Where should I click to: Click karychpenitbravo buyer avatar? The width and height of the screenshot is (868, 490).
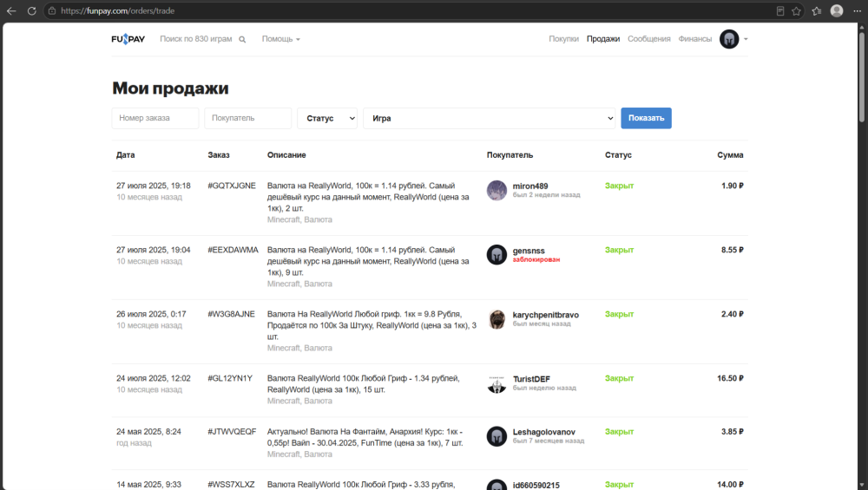[x=496, y=318]
